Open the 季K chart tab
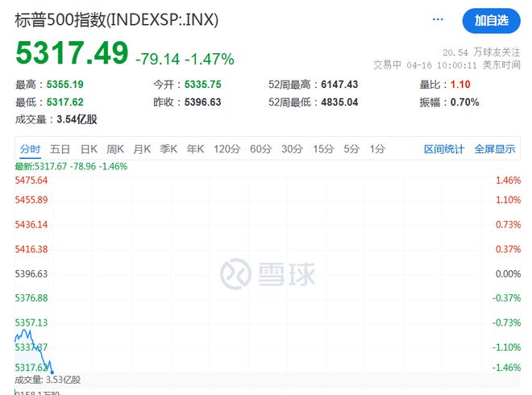Viewport: 532px width, 395px height. click(168, 149)
